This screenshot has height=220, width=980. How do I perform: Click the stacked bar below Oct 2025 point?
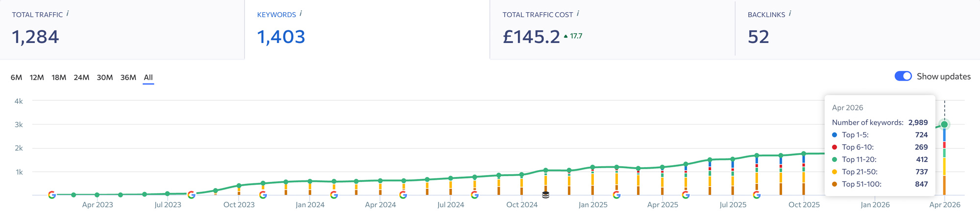pos(804,176)
